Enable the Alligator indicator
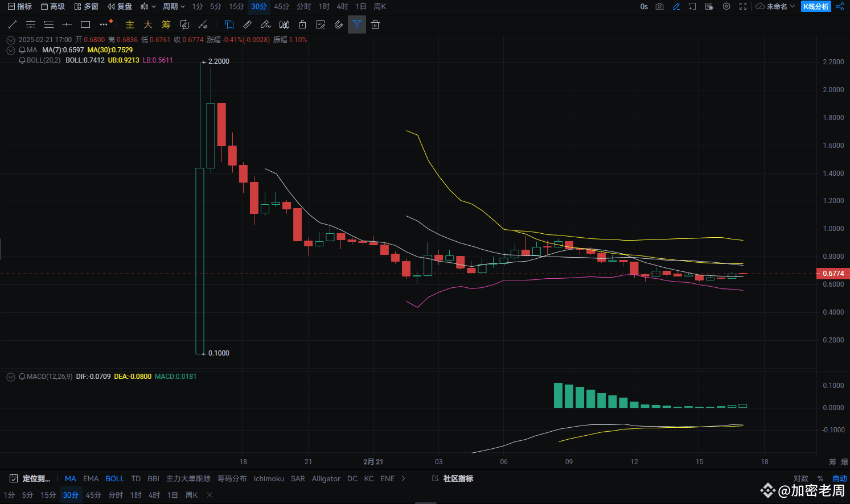The image size is (850, 504). (x=326, y=478)
